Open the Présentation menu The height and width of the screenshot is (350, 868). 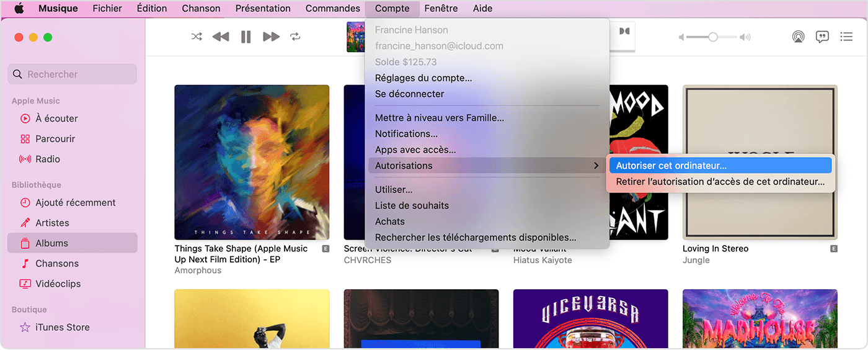pyautogui.click(x=263, y=8)
